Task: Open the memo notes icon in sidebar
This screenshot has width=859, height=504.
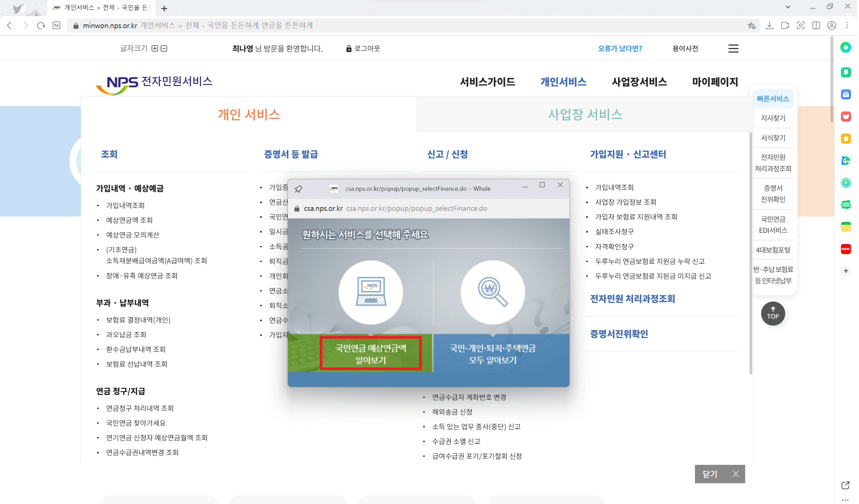Action: [846, 227]
